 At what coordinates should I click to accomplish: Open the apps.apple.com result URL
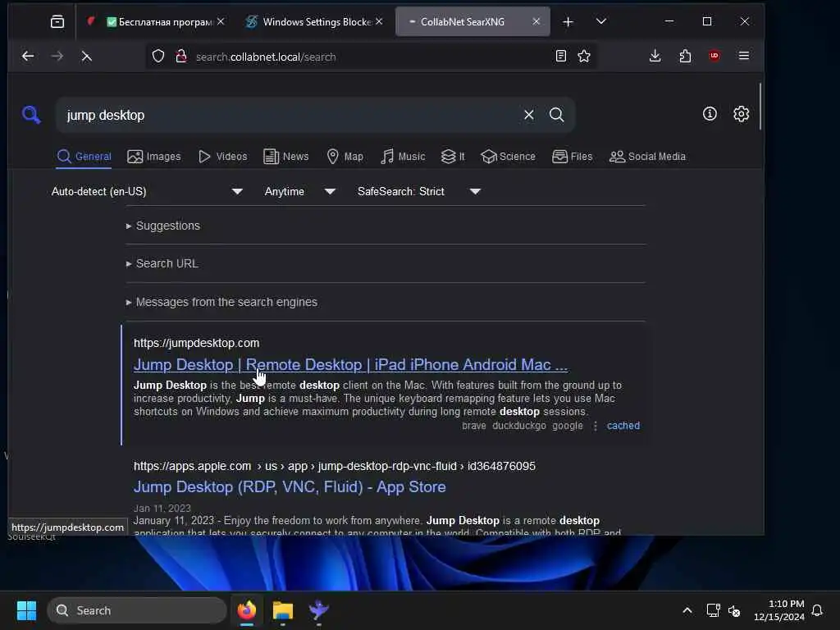(x=335, y=466)
